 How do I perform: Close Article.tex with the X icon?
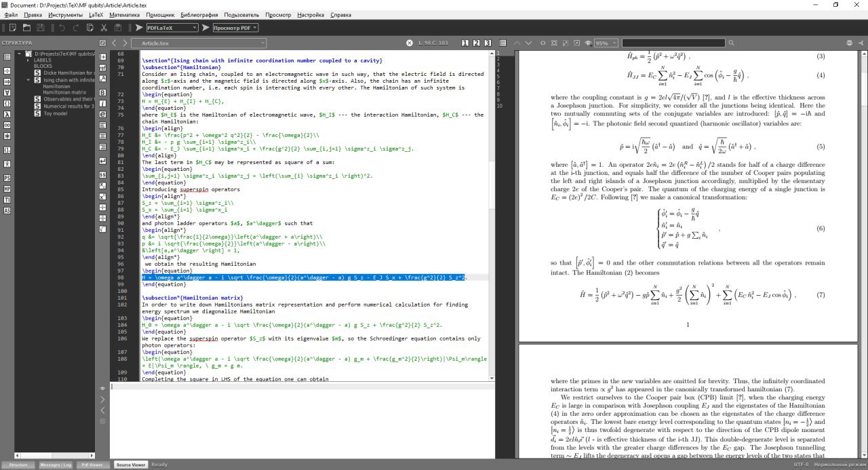(x=410, y=43)
